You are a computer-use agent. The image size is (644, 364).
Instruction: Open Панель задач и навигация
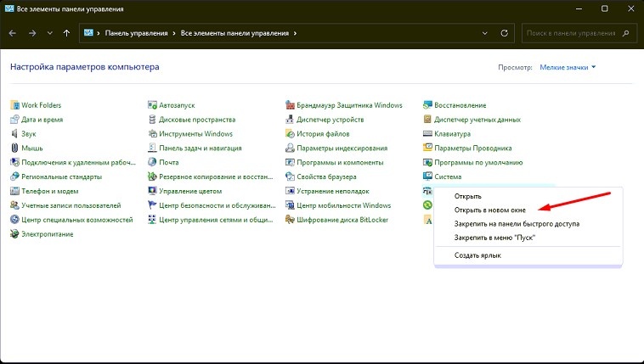201,148
